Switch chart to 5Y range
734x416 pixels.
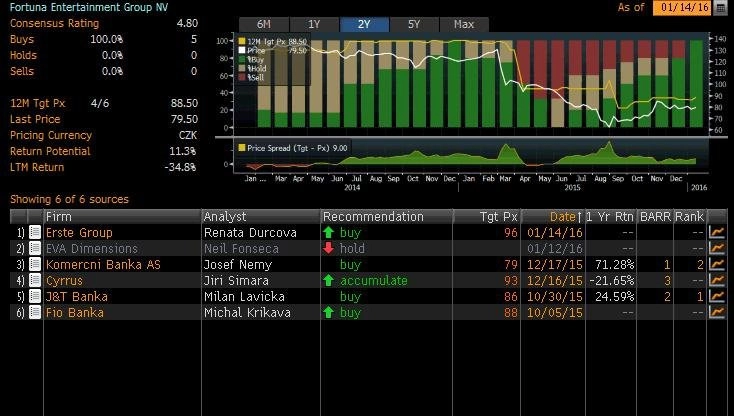tap(414, 24)
